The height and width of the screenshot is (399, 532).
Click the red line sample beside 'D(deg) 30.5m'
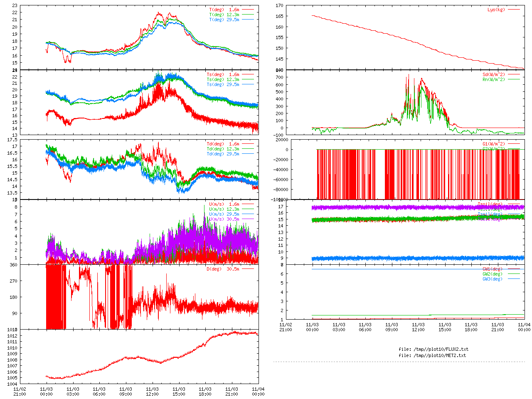tap(248, 269)
